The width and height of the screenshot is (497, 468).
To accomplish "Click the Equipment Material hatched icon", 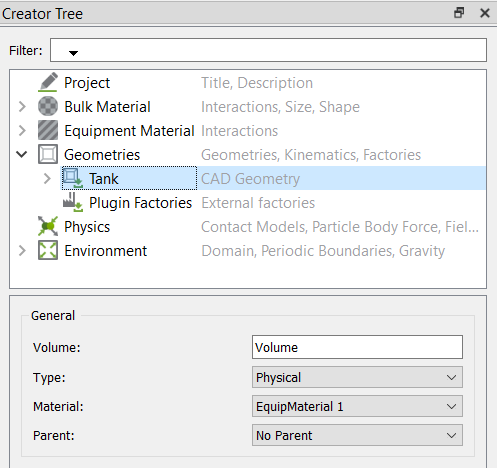I will point(48,130).
